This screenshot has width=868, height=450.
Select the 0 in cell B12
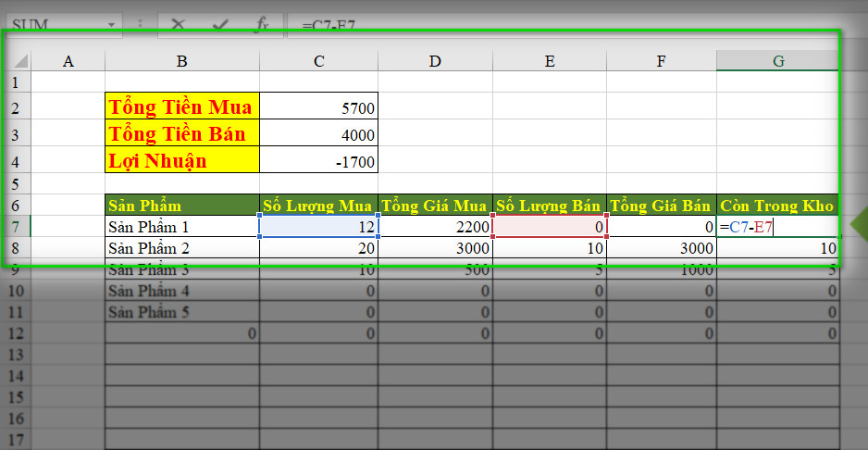pos(182,333)
